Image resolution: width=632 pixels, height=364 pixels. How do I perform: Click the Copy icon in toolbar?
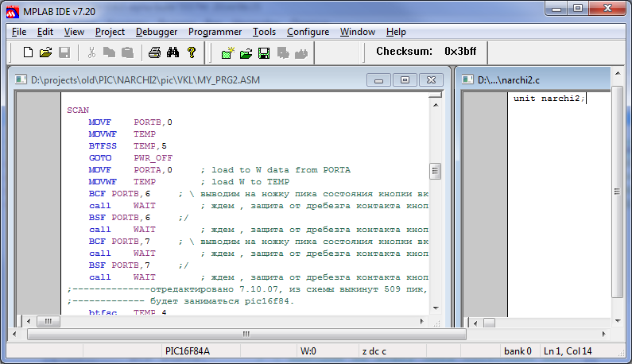109,52
